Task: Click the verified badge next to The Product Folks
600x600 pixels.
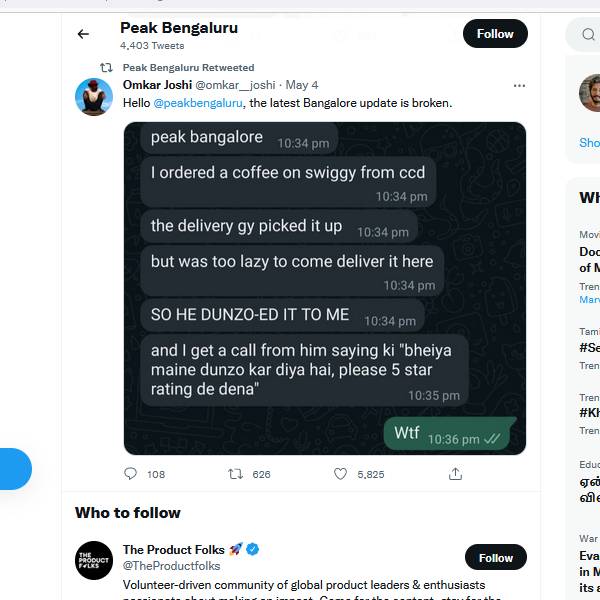Action: click(x=254, y=549)
